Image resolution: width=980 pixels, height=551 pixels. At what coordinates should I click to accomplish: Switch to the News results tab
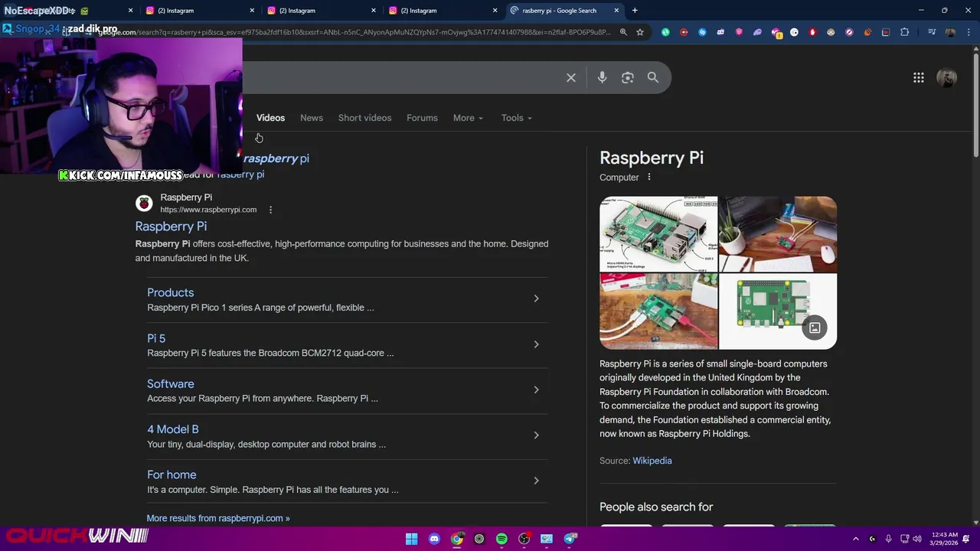coord(312,118)
